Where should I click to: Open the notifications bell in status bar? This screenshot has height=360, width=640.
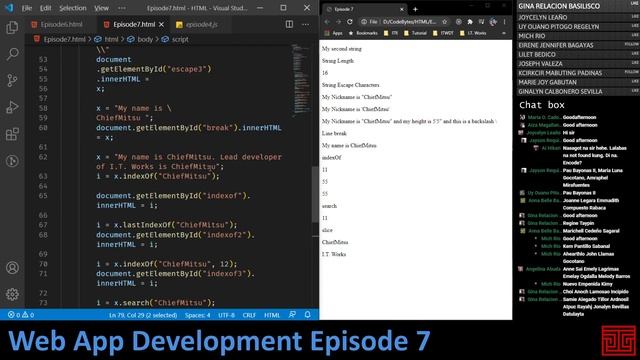307,315
